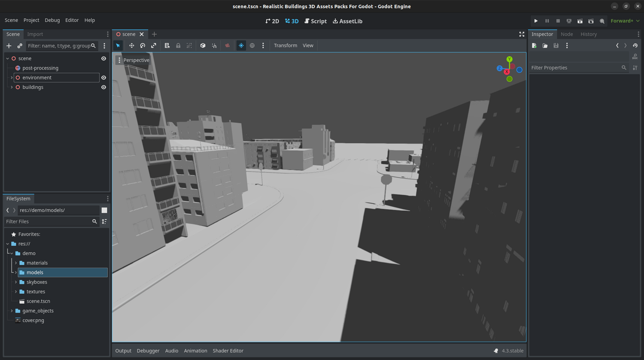Switch to the 2D workspace
The image size is (644, 360).
pyautogui.click(x=272, y=21)
